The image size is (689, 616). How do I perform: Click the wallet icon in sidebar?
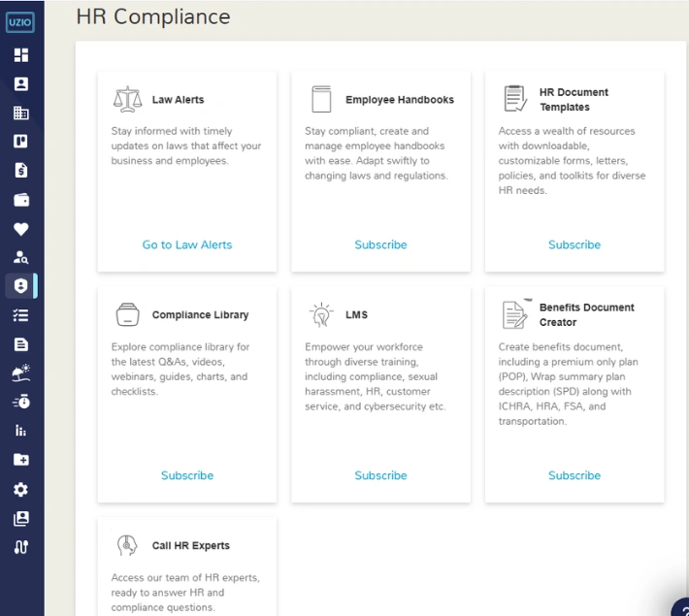click(20, 200)
